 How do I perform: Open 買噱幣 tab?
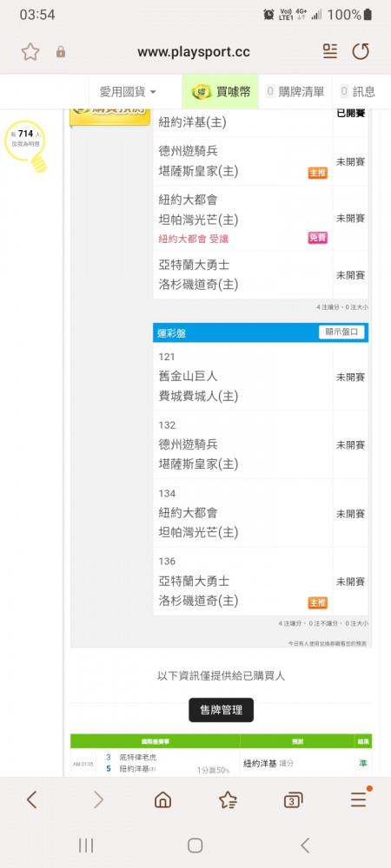pos(221,91)
